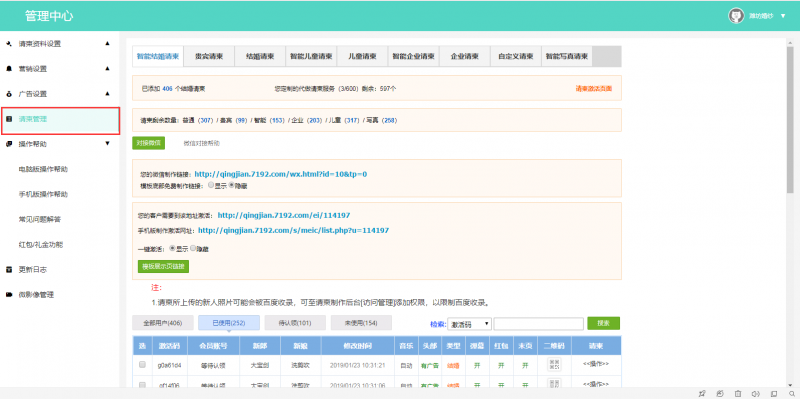The image size is (800, 399).
Task: Select 显示 for 一键激活
Action: click(172, 248)
